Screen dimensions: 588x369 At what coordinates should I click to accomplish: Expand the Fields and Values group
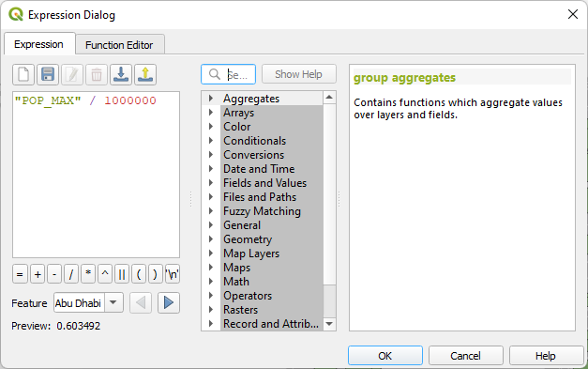pyautogui.click(x=211, y=183)
